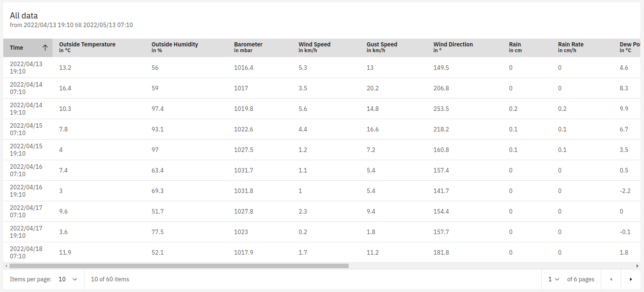Viewport: 644px width, 292px height.
Task: Click the Time column sort arrow icon
Action: (45, 48)
